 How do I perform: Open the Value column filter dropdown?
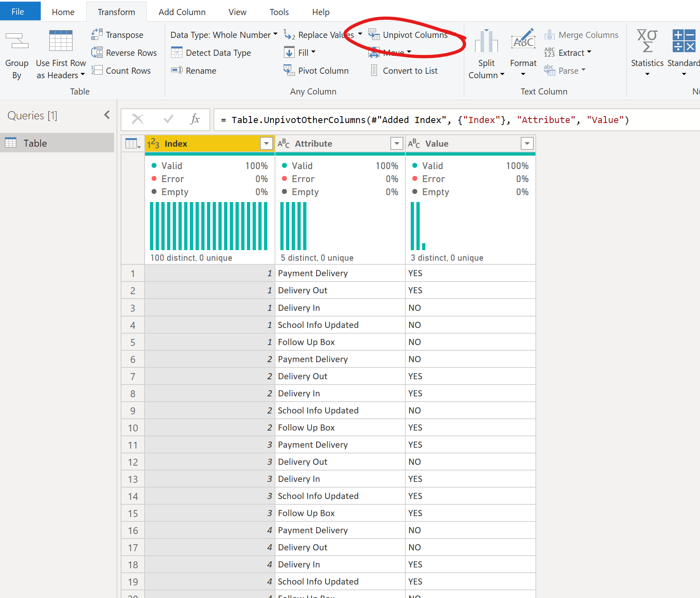527,143
